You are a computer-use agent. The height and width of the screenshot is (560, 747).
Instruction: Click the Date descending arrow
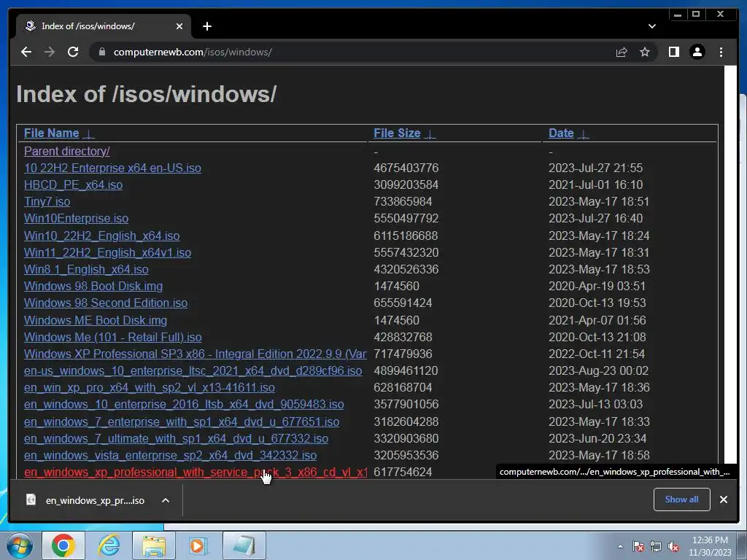584,134
